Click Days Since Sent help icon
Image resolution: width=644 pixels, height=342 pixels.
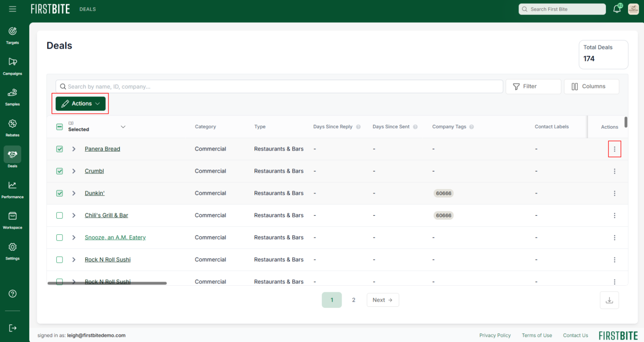pos(415,127)
